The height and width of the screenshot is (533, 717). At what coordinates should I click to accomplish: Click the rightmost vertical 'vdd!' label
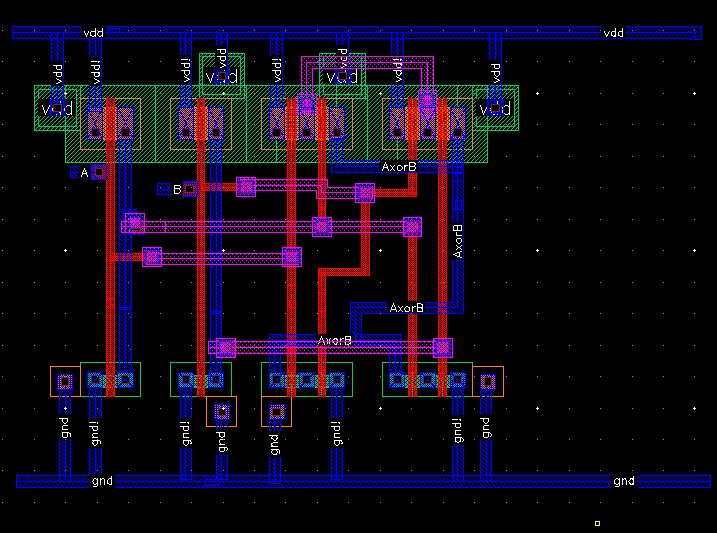tap(397, 70)
